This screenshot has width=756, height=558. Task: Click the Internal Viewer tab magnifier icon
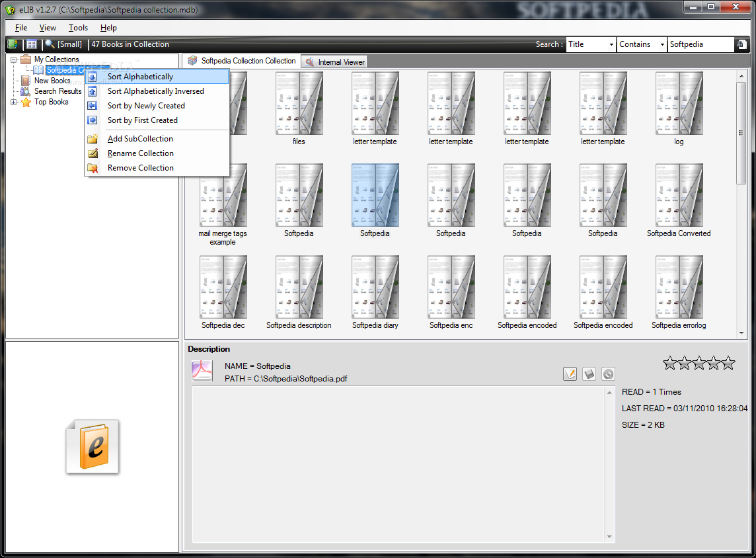pos(309,61)
